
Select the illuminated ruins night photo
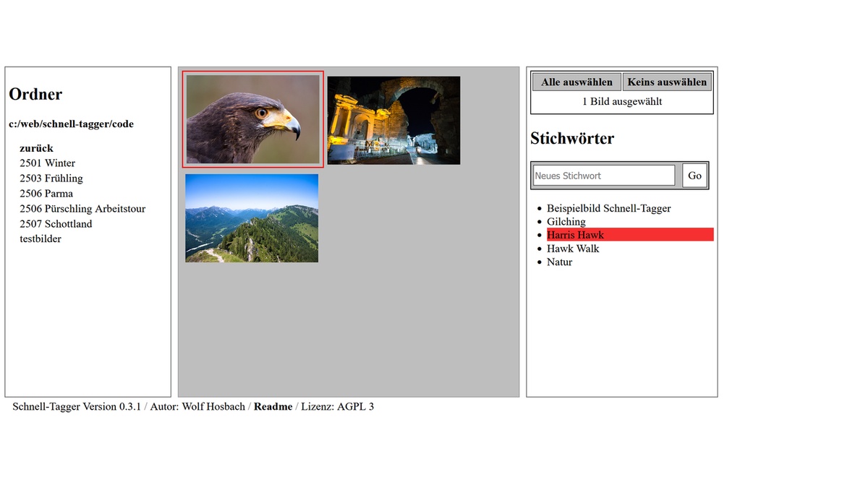pyautogui.click(x=393, y=121)
